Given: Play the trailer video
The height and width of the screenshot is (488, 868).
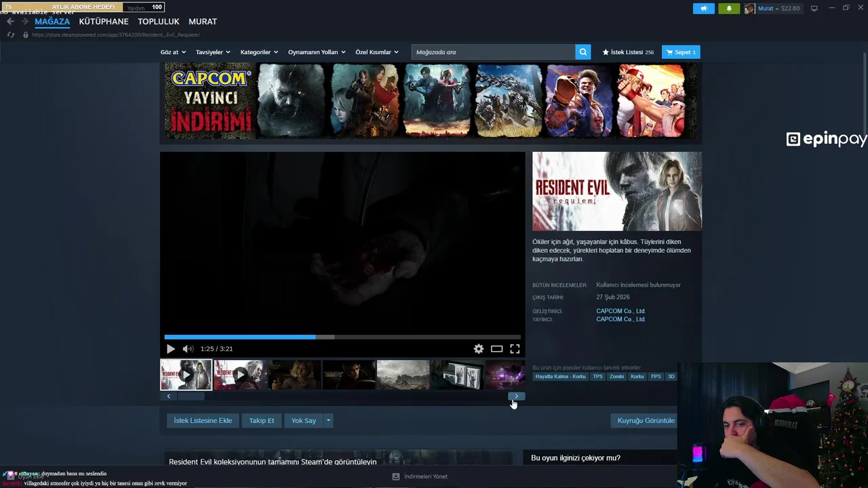Looking at the screenshot, I should [x=170, y=349].
